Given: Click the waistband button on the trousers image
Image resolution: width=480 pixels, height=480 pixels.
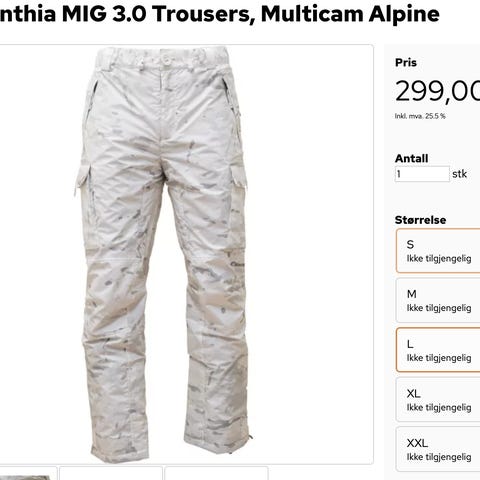Looking at the screenshot, I should (166, 59).
